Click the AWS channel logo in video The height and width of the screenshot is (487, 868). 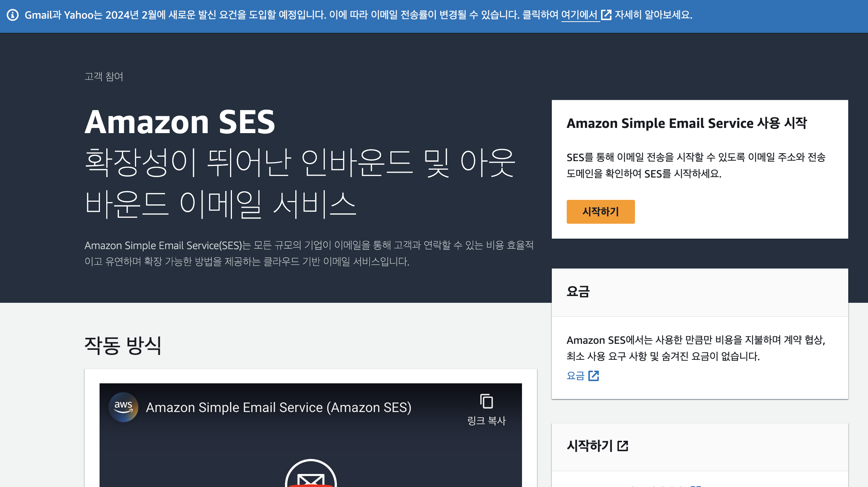tap(123, 407)
